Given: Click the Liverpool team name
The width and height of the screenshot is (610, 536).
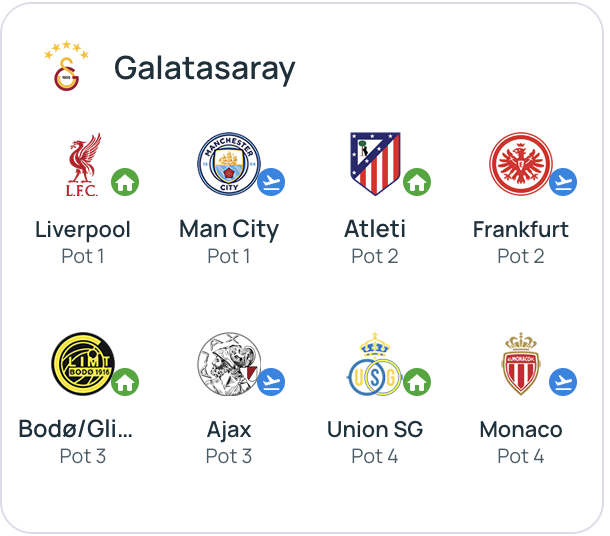Looking at the screenshot, I should [83, 229].
